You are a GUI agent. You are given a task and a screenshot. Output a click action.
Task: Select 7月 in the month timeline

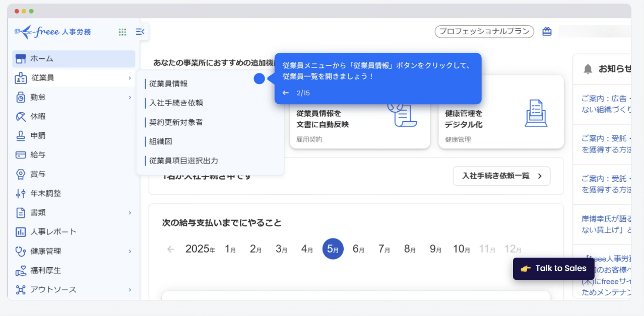click(384, 249)
